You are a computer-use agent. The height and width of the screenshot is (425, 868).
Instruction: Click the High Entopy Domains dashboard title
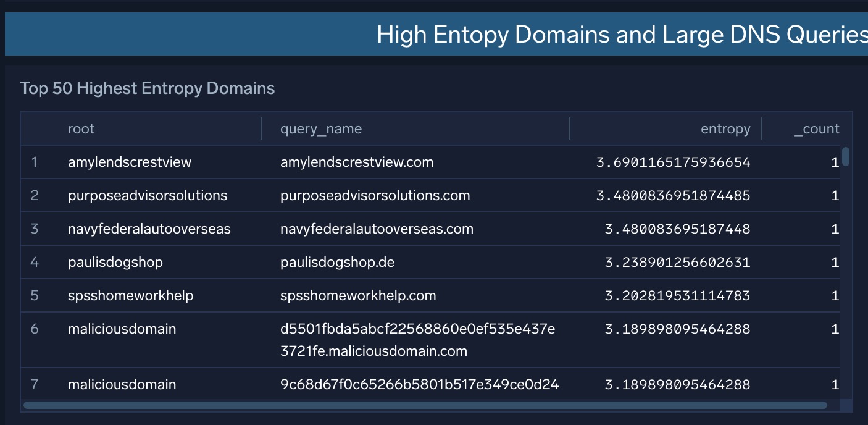[x=621, y=34]
